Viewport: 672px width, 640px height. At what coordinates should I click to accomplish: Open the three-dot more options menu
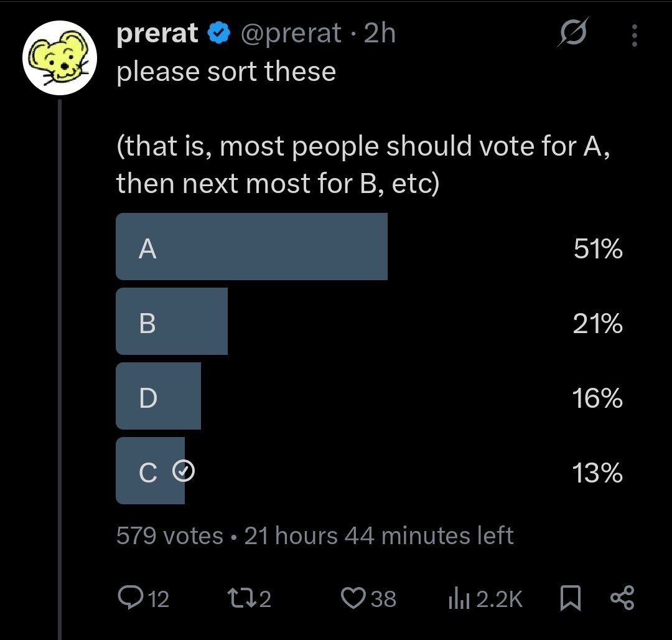[x=634, y=35]
